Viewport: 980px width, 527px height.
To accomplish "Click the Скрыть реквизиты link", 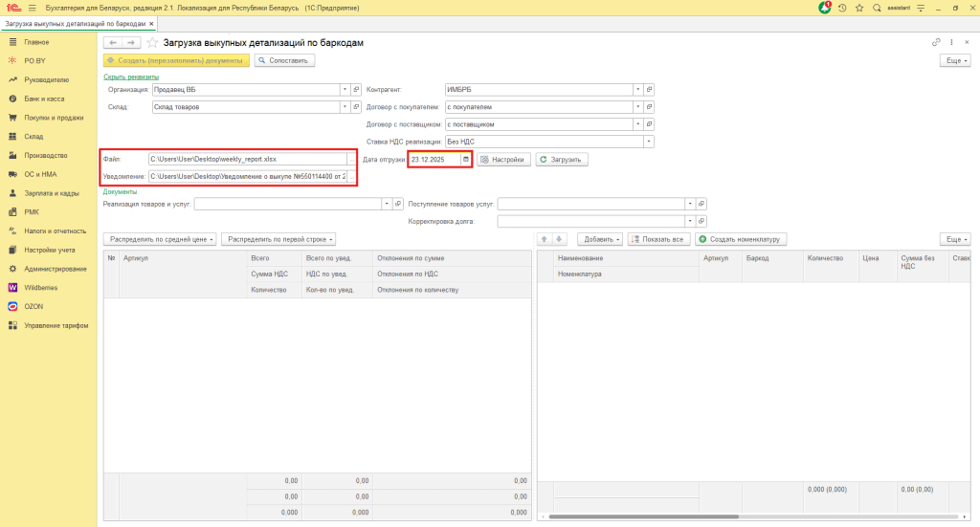I will pos(130,77).
